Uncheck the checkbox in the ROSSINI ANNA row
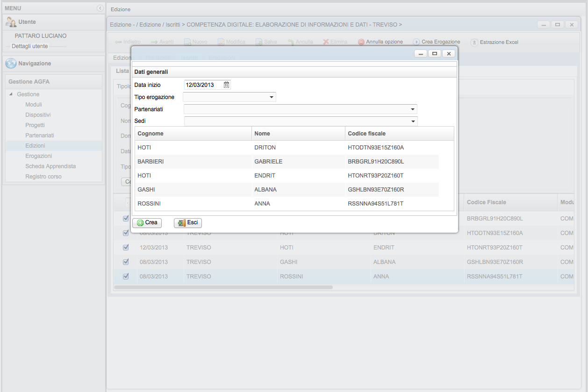 [126, 276]
